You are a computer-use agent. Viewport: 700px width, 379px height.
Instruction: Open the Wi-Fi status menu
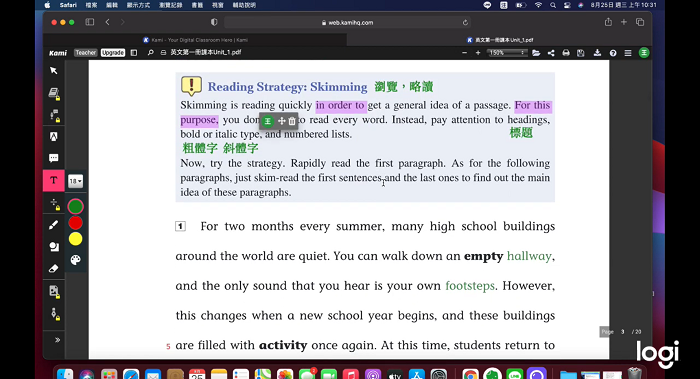538,5
